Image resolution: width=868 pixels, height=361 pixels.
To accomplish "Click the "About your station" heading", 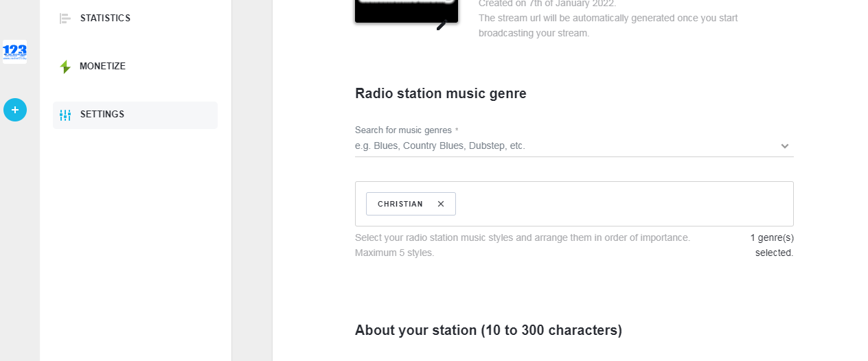I will 488,330.
